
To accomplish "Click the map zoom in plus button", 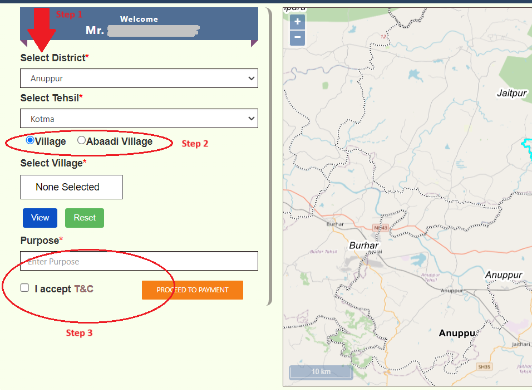I will 298,22.
